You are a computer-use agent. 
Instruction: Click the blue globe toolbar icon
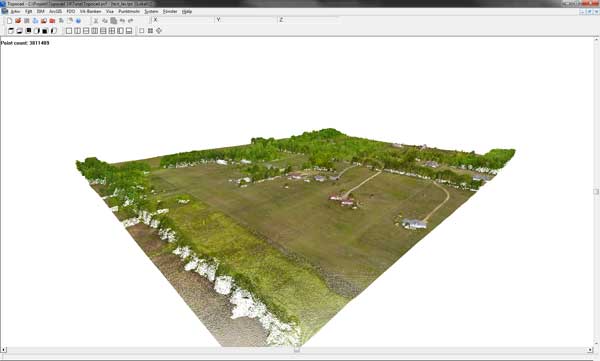[78, 20]
